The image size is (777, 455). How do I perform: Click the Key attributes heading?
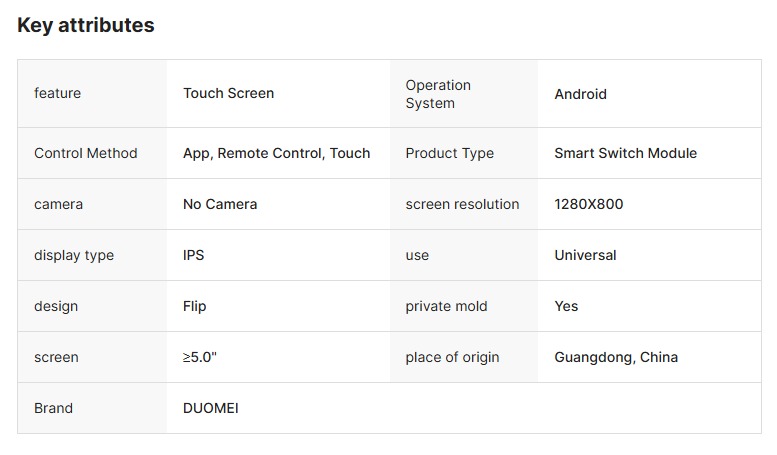tap(86, 26)
